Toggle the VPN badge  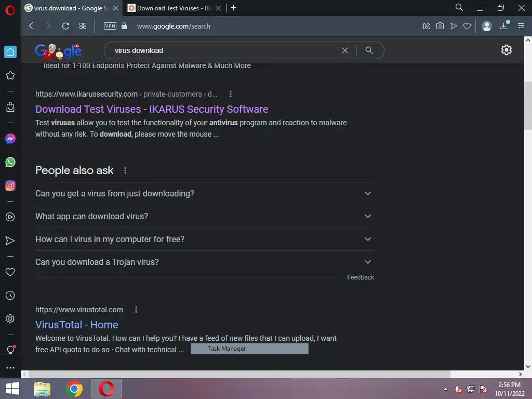point(110,26)
